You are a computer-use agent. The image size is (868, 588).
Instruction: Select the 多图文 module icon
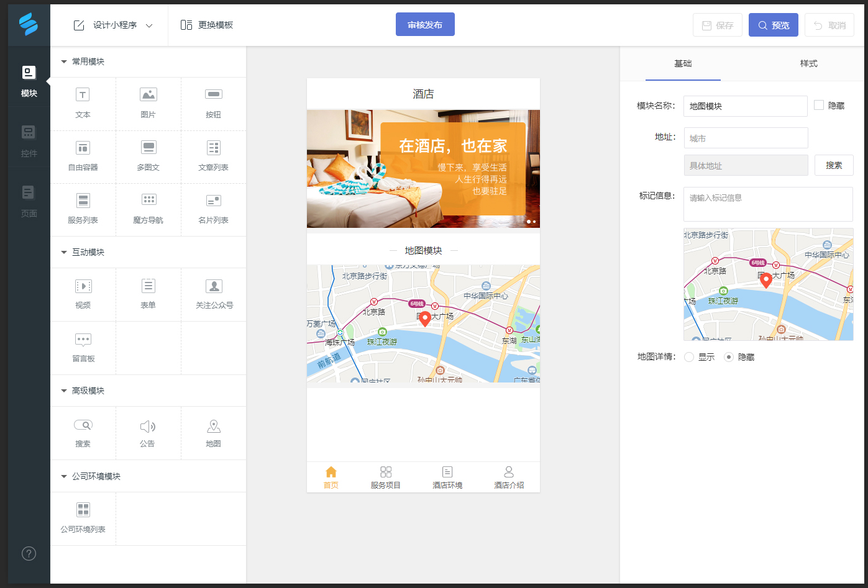148,148
